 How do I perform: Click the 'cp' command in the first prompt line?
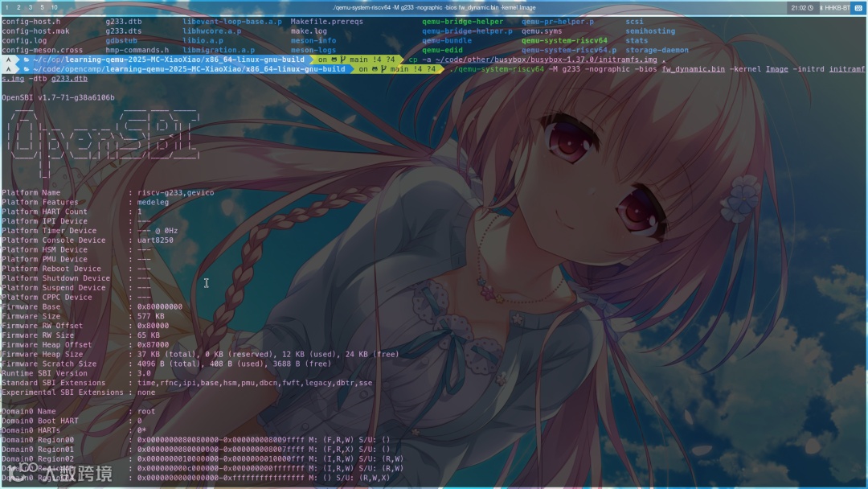tap(413, 60)
